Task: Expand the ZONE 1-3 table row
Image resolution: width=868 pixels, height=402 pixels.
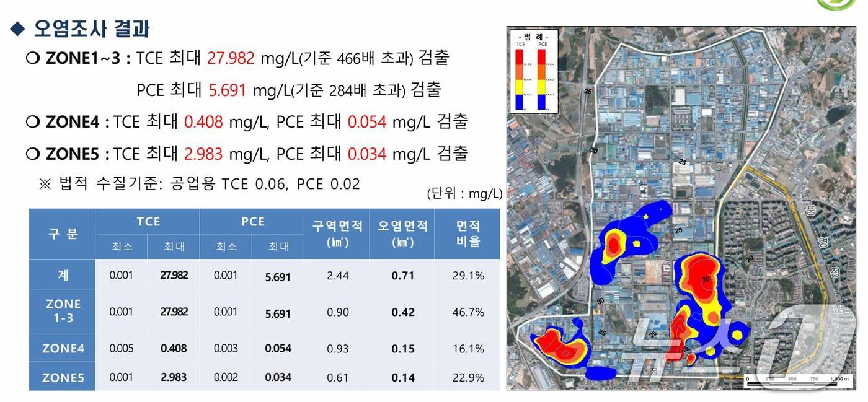Action: pyautogui.click(x=61, y=312)
